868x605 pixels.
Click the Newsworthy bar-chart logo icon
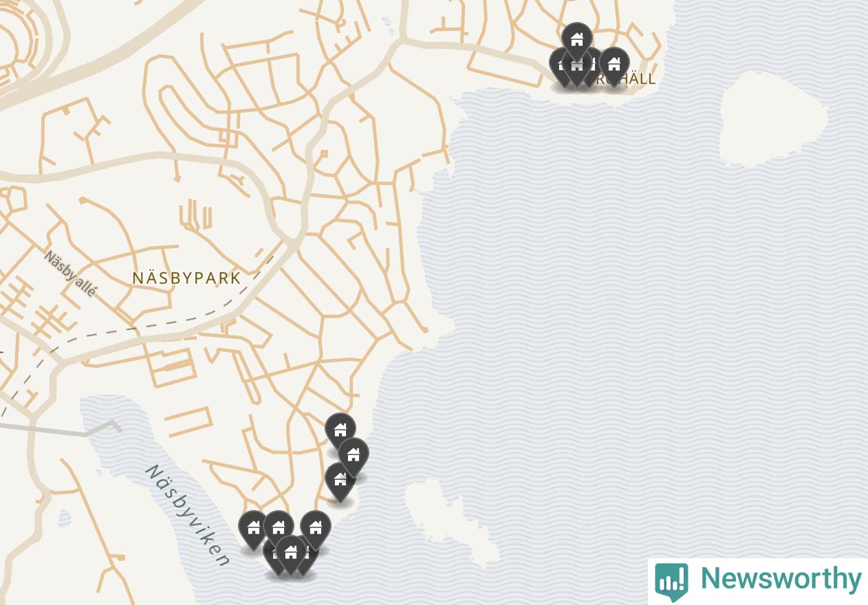[672, 581]
